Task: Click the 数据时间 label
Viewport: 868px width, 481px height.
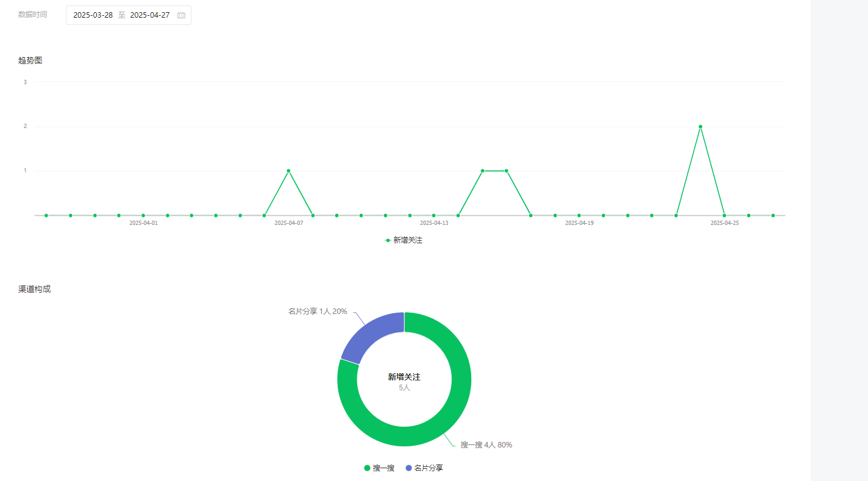Action: point(33,15)
